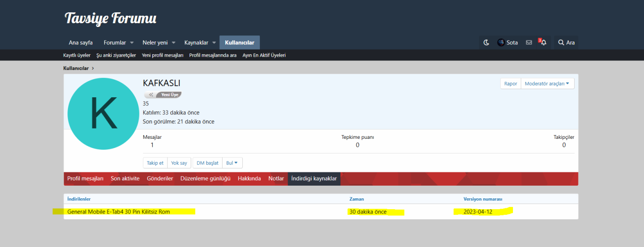Viewport: 644px width, 247px height.
Task: Switch to İndirdigi kaynaklar tab
Action: click(314, 179)
